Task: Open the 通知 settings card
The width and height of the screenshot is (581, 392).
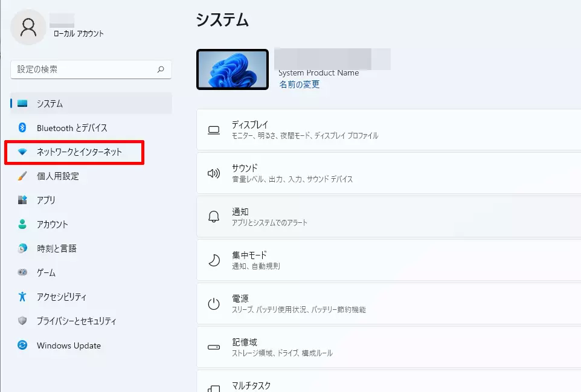Action: [x=389, y=217]
